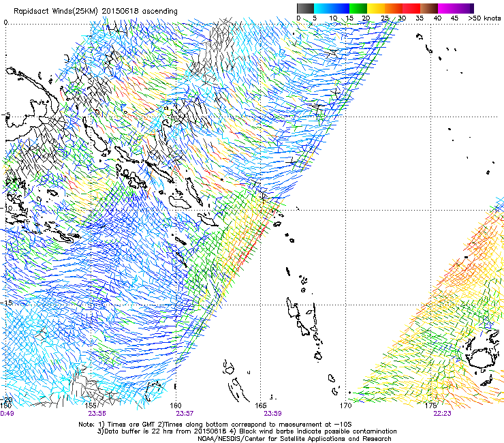Image resolution: width=504 pixels, height=443 pixels.
Task: Click the longitude label '150'
Action: coord(6,406)
